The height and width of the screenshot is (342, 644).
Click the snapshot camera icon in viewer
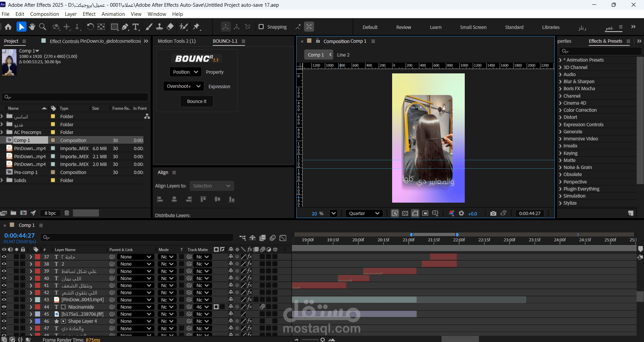click(493, 213)
